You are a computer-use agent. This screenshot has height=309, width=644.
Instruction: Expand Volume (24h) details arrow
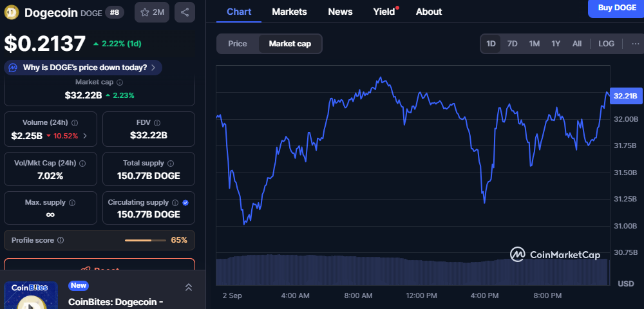pyautogui.click(x=85, y=136)
